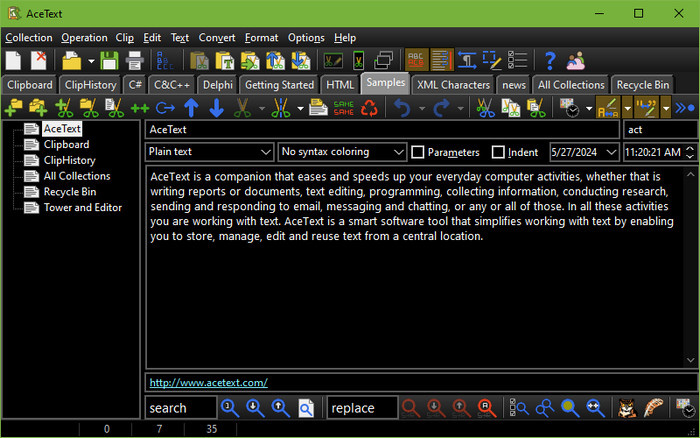Select the Clipboard clip in the tree
The image size is (700, 438).
click(66, 145)
